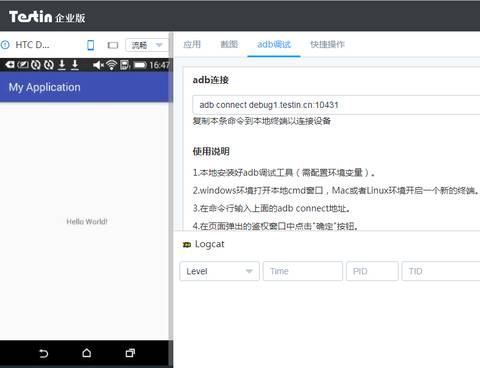Click the TID filter field
The height and width of the screenshot is (368, 480).
pyautogui.click(x=441, y=271)
